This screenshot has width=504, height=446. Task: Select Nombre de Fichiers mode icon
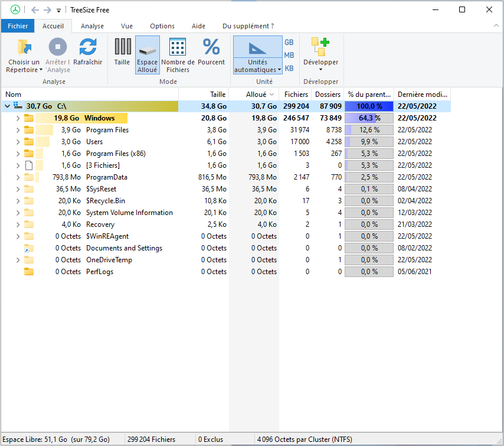[178, 47]
